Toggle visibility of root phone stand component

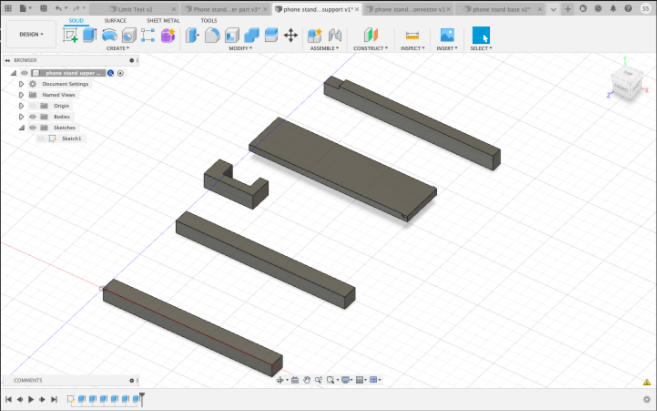24,73
